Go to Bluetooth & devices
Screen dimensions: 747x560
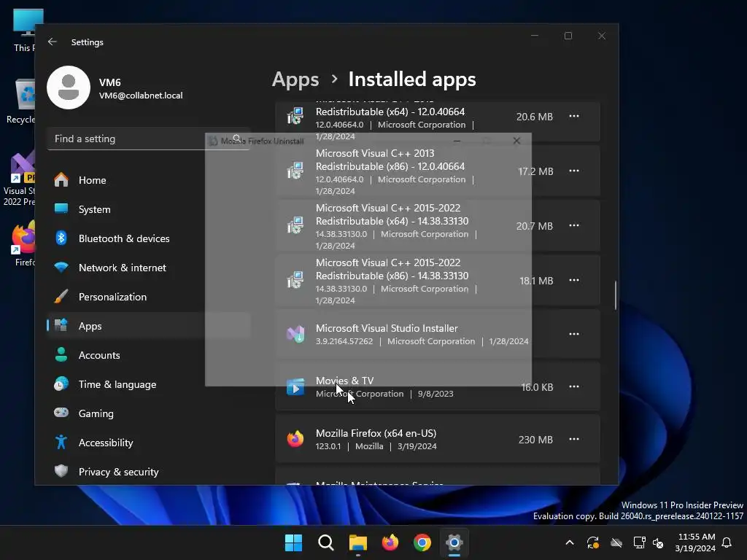pyautogui.click(x=149, y=238)
